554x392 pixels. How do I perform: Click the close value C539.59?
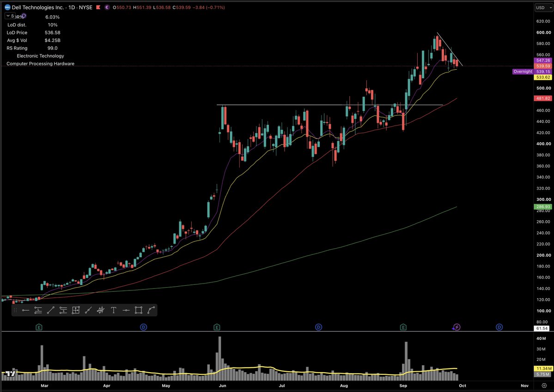click(182, 7)
